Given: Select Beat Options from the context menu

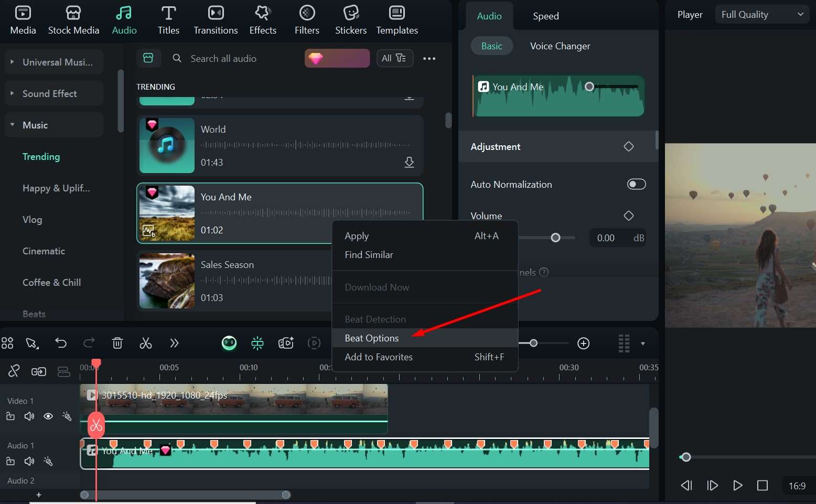Looking at the screenshot, I should pyautogui.click(x=425, y=338).
